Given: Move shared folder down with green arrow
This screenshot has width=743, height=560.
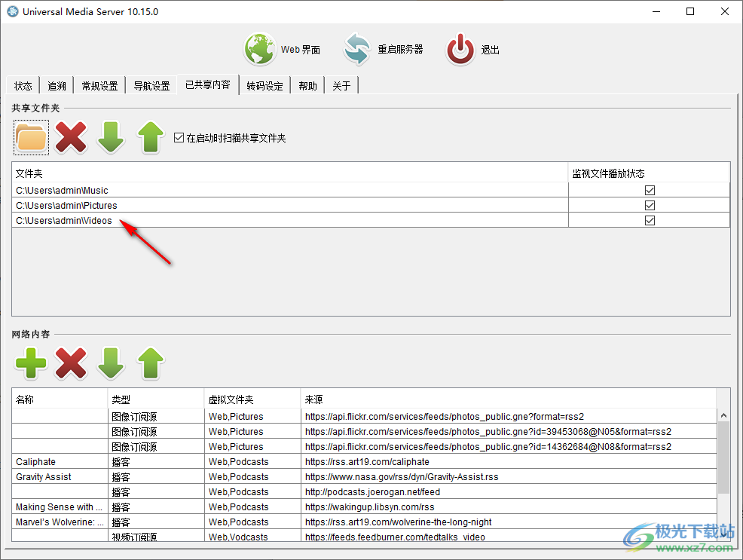Looking at the screenshot, I should coord(111,137).
